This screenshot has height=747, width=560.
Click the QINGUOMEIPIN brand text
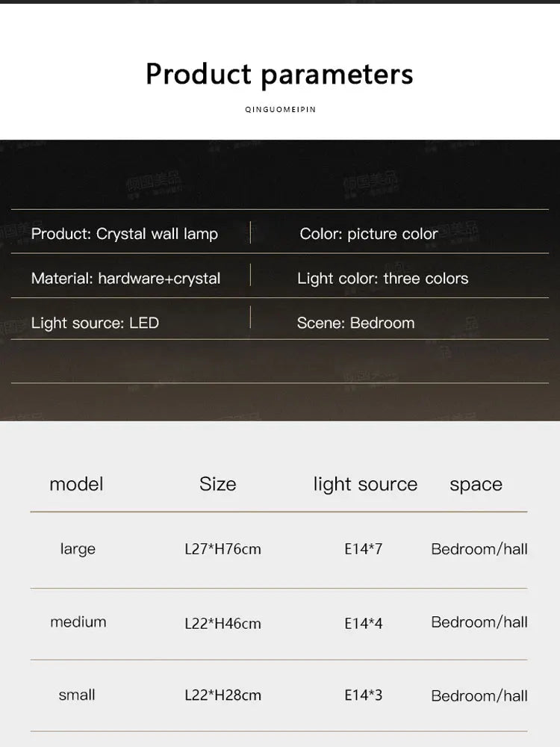click(x=280, y=109)
